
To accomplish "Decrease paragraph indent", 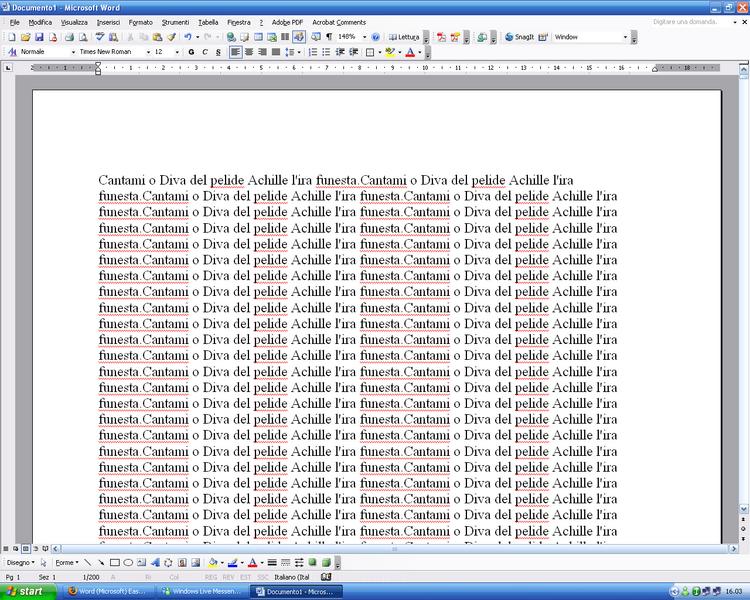I will coord(340,52).
